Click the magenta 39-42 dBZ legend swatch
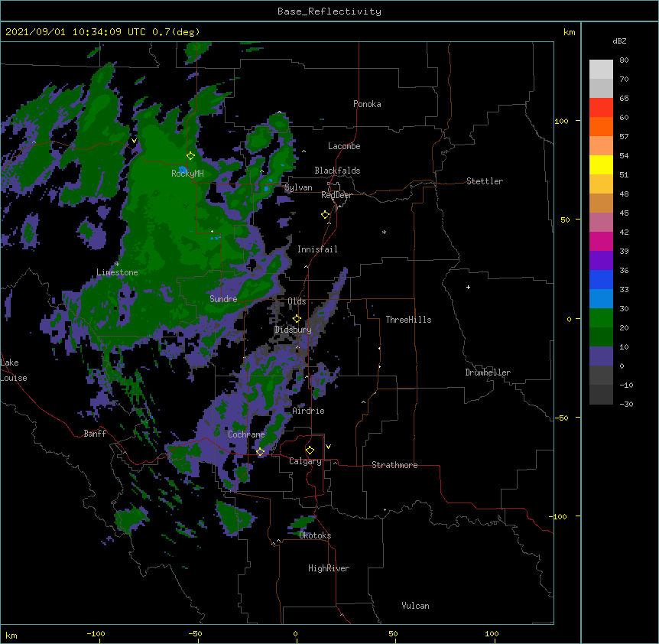 (x=601, y=241)
